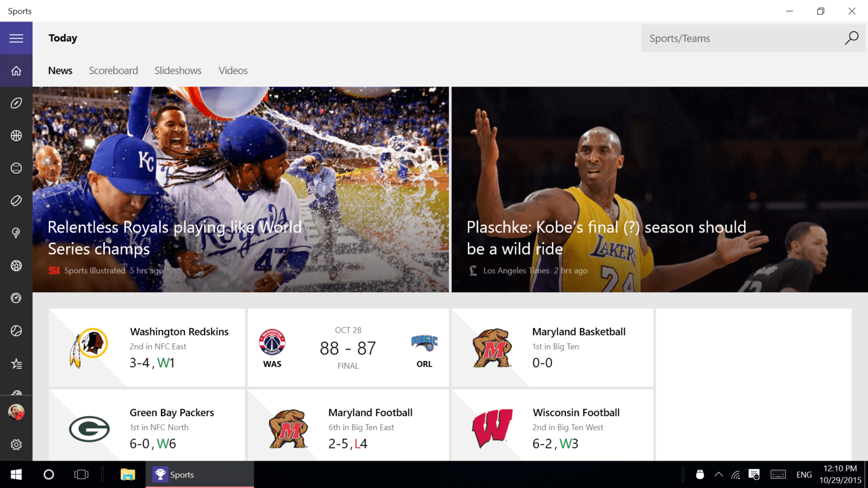Switch to the Scoreboard tab
This screenshot has width=868, height=488.
[x=113, y=71]
